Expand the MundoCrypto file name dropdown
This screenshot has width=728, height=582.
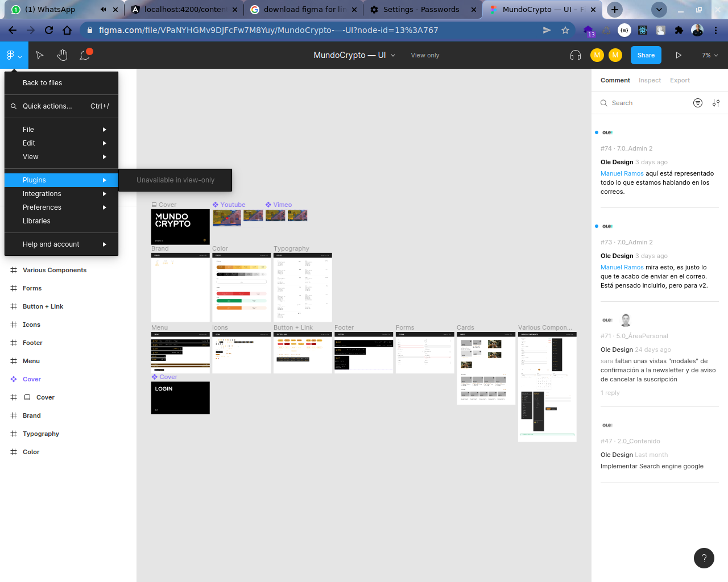click(x=392, y=55)
